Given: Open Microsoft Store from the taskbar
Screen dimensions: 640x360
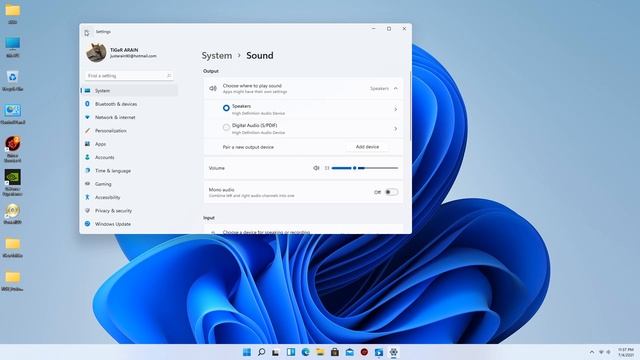Looking at the screenshot, I should (335, 352).
